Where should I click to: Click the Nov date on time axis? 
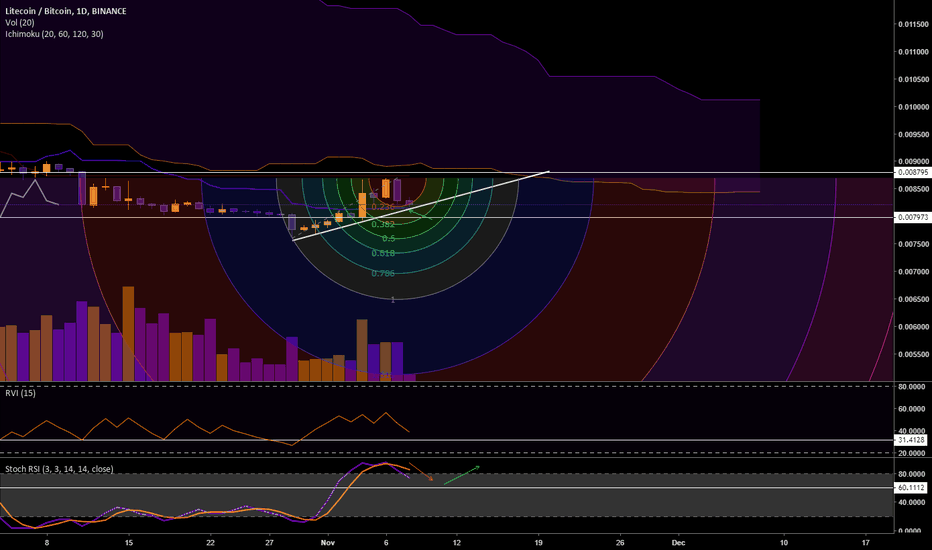[328, 542]
